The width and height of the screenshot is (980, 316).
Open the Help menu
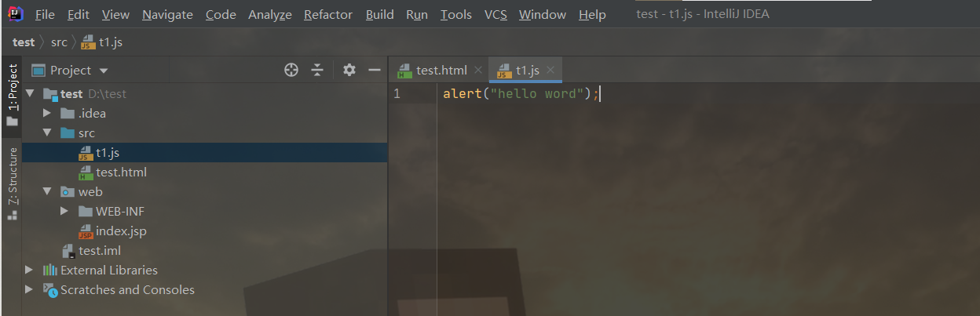click(592, 15)
